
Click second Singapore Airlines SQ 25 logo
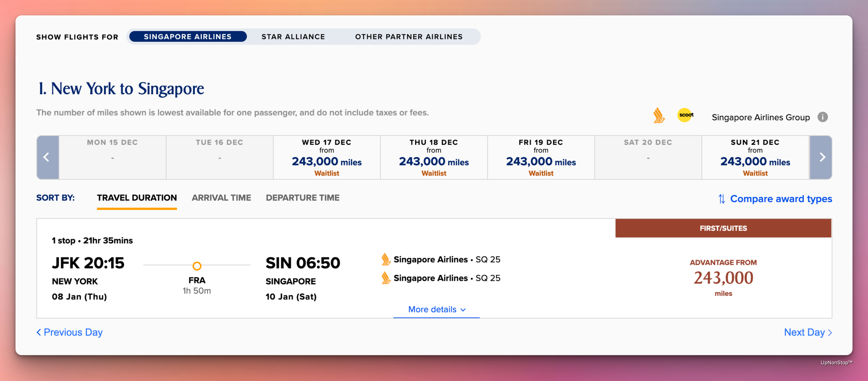point(385,278)
